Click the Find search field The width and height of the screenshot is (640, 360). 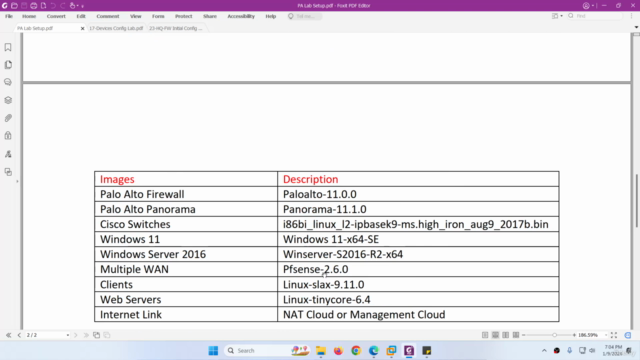click(595, 16)
